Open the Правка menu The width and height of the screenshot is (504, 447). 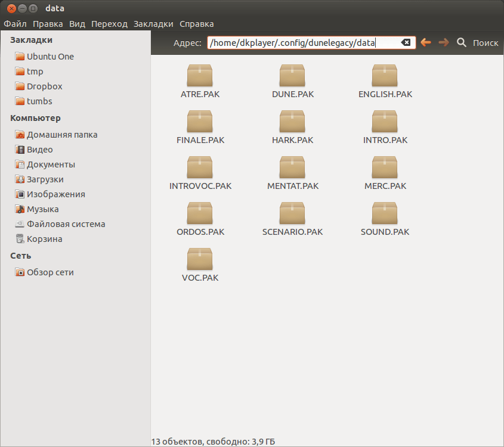[x=48, y=24]
